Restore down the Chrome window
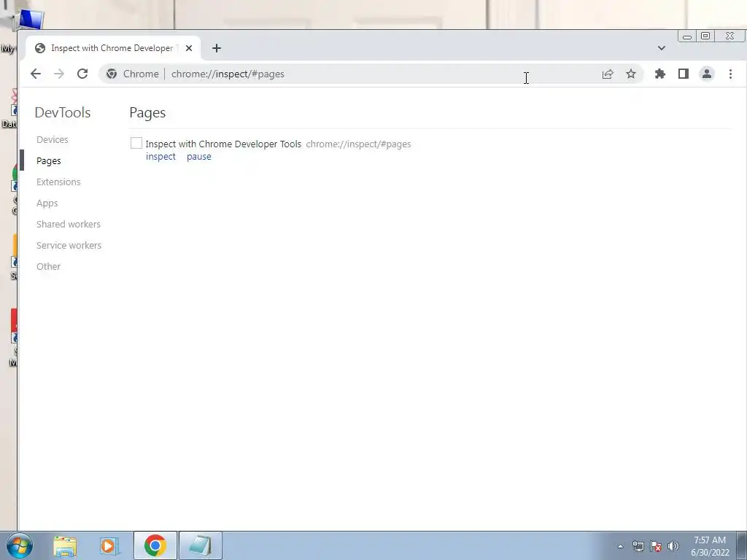Image resolution: width=747 pixels, height=560 pixels. [x=705, y=36]
